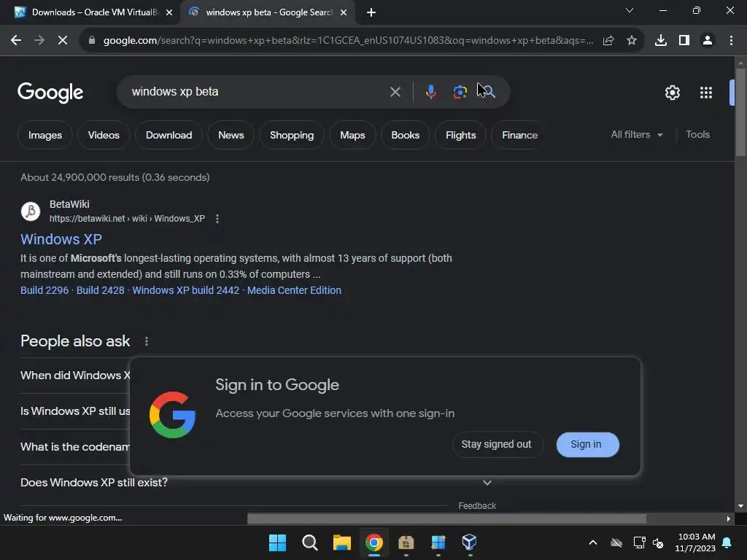Filter results by Images
Viewport: 747px width, 560px height.
(45, 135)
